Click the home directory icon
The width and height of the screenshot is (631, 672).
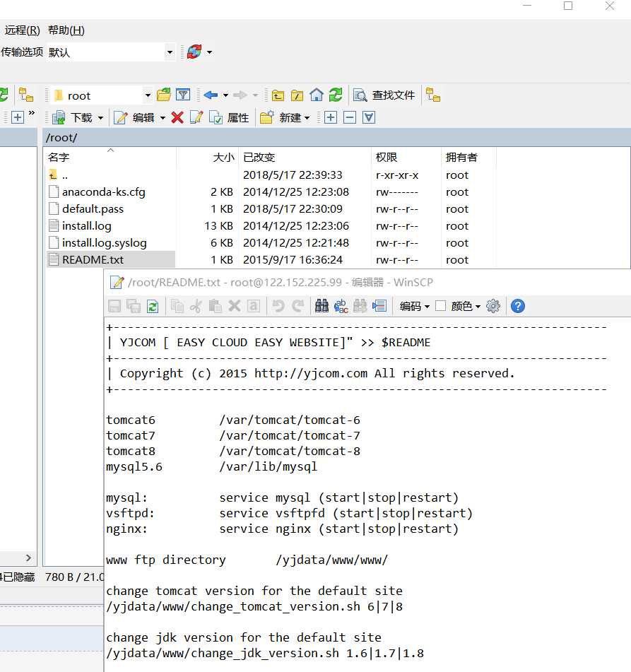pyautogui.click(x=317, y=95)
